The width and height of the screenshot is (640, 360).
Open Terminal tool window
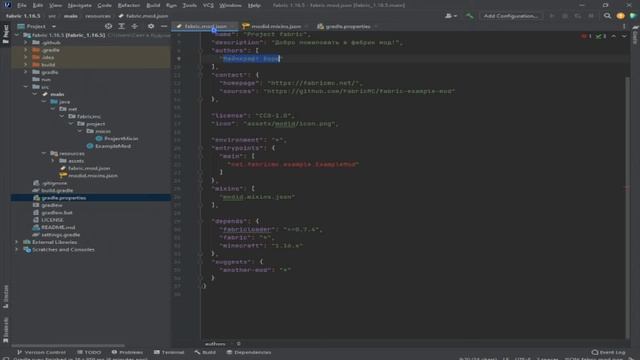169,352
